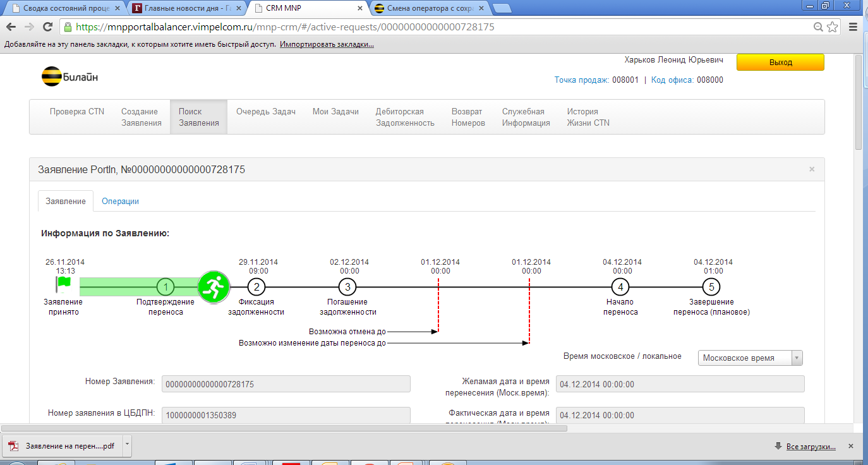
Task: Click the 'Возможна отмена до' label
Action: click(347, 331)
